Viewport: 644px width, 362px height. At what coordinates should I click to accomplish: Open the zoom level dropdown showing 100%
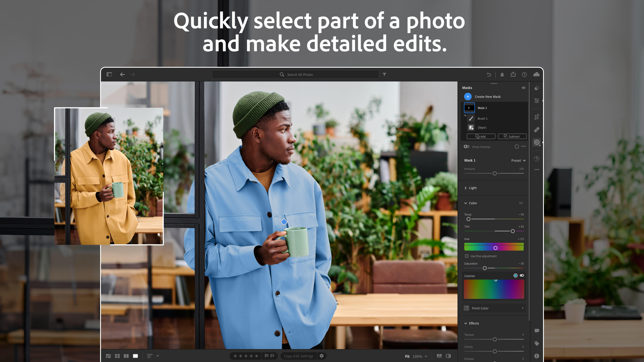point(419,356)
